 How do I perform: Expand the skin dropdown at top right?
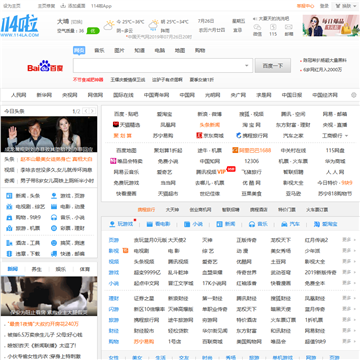click(x=345, y=6)
